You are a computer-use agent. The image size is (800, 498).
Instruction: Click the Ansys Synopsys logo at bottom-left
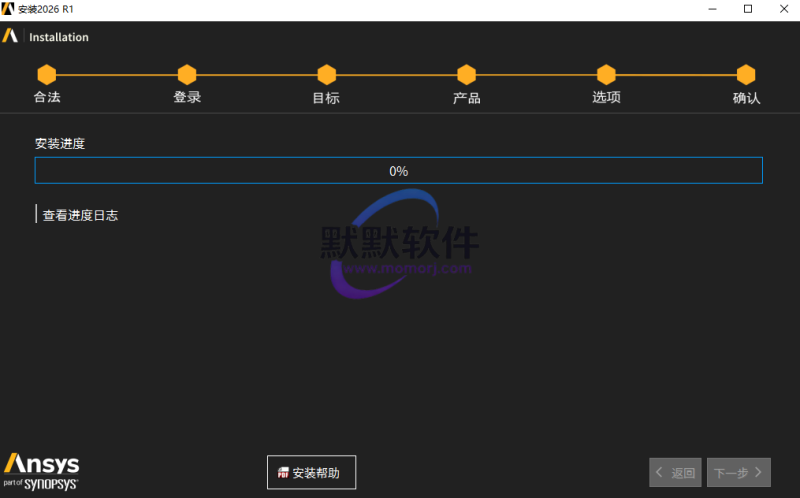(41, 471)
